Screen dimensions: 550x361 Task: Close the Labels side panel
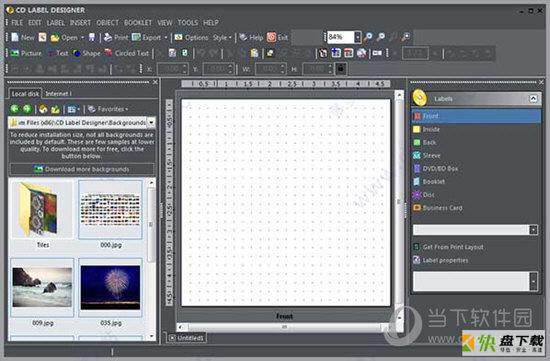pyautogui.click(x=541, y=82)
